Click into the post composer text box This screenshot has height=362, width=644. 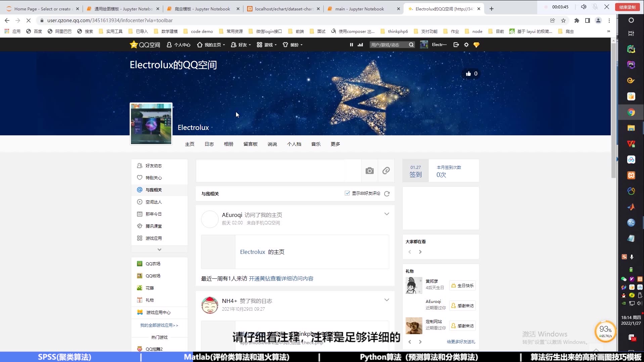point(279,171)
